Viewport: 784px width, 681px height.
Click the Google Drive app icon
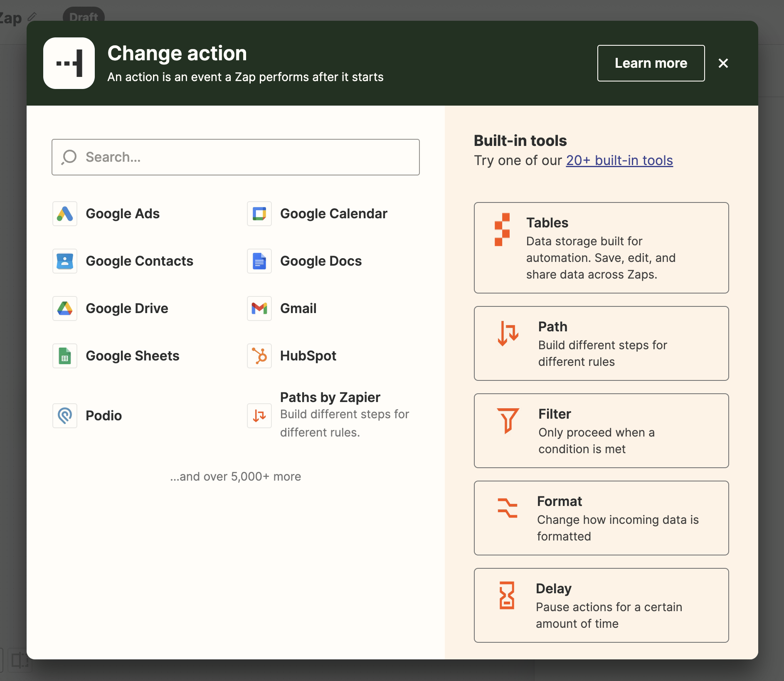point(65,308)
